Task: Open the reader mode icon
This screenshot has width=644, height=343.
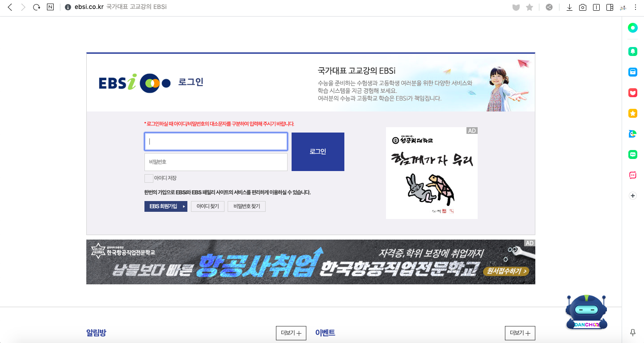Action: coord(596,7)
